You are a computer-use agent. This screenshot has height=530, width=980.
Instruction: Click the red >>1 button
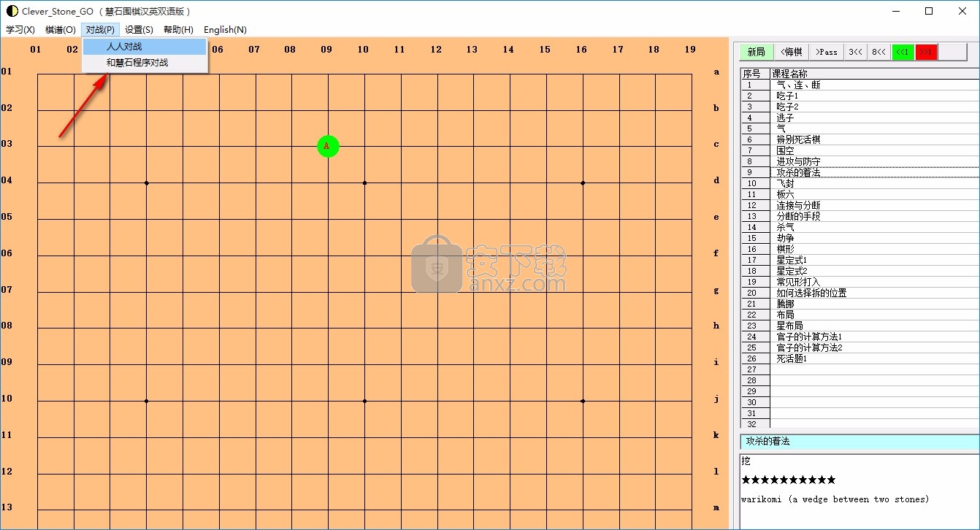(x=926, y=52)
